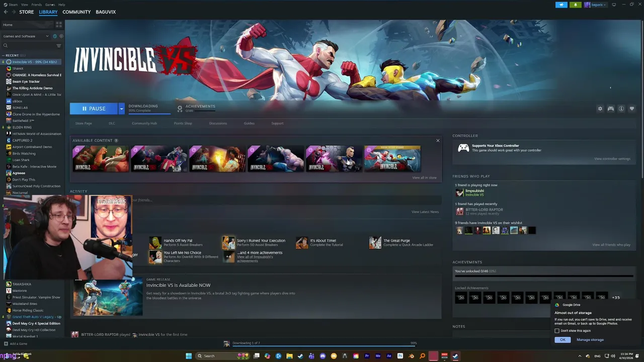Open the green notifications bell

click(x=576, y=5)
